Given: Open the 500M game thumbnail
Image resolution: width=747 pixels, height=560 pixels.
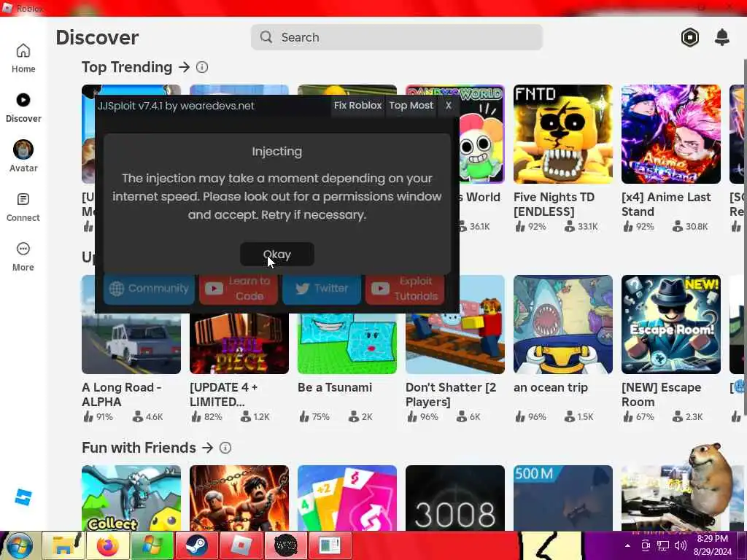Looking at the screenshot, I should click(x=563, y=497).
